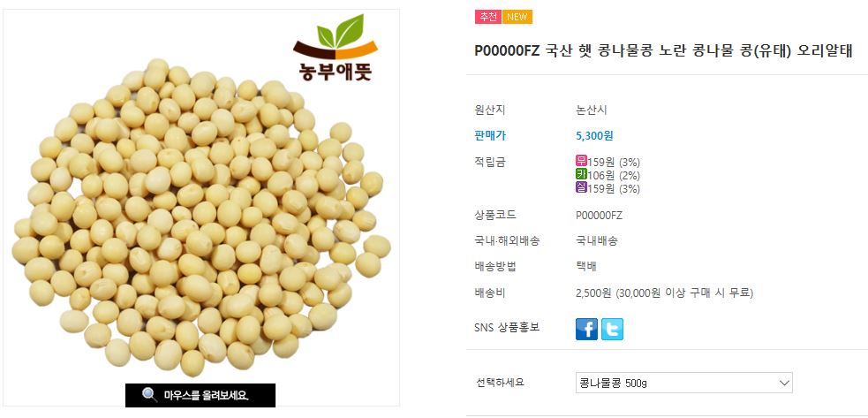Click the magnifier icon under product image

tap(149, 395)
